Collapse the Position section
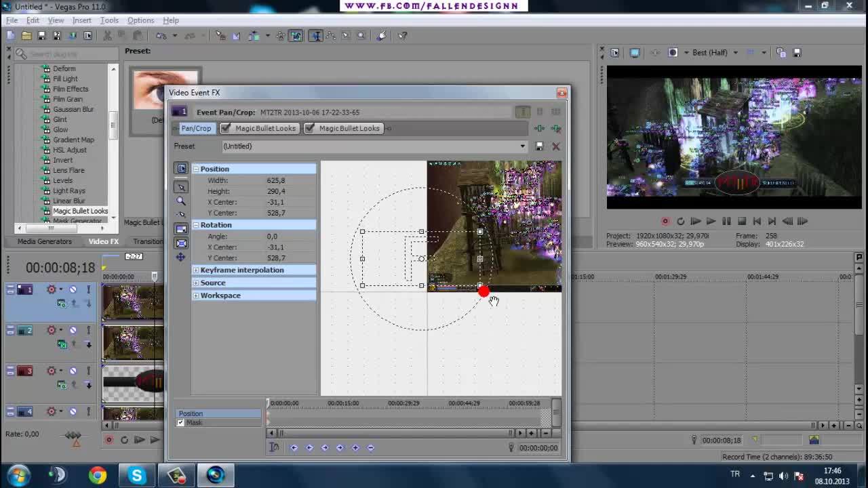 tap(196, 169)
